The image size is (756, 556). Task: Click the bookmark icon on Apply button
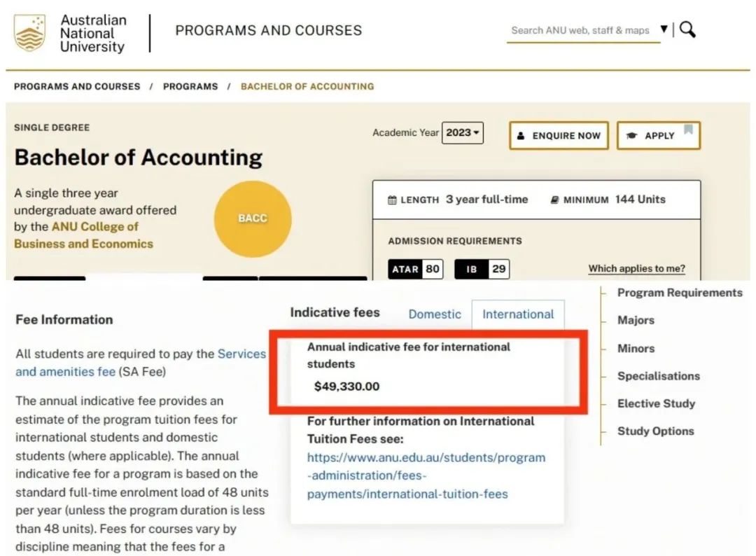point(689,130)
